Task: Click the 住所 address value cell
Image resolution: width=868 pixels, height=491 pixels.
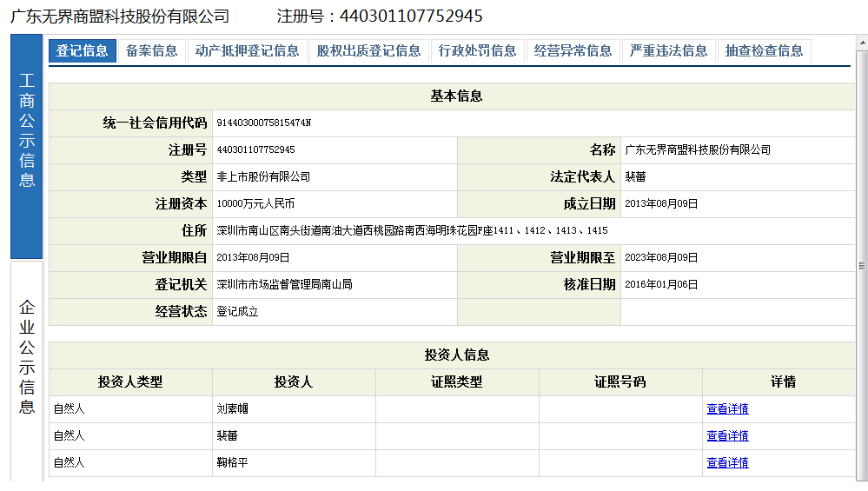Action: (412, 231)
